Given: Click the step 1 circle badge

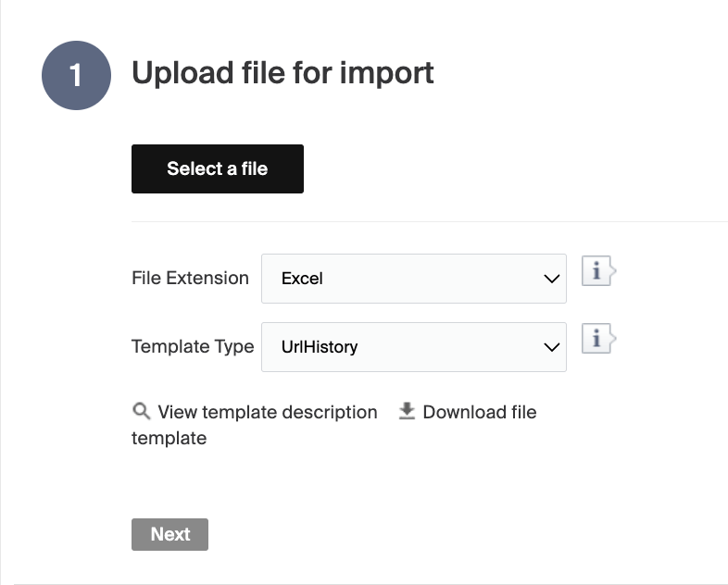Looking at the screenshot, I should 76,75.
